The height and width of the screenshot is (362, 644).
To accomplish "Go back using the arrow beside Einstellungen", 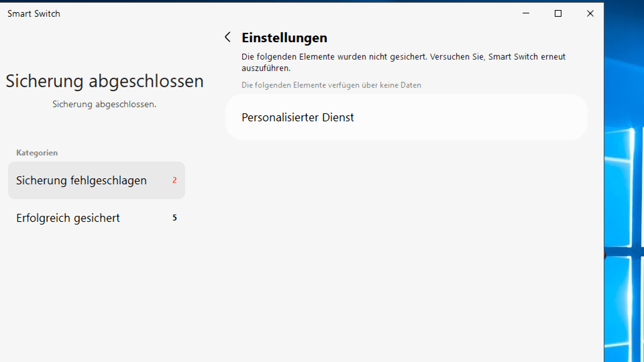I will (228, 37).
